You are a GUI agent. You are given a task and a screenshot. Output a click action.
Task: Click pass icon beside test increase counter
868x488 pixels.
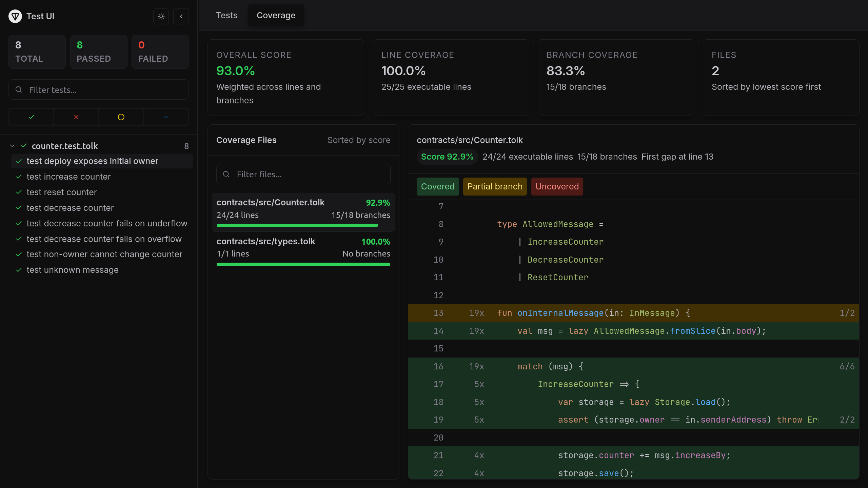(19, 177)
